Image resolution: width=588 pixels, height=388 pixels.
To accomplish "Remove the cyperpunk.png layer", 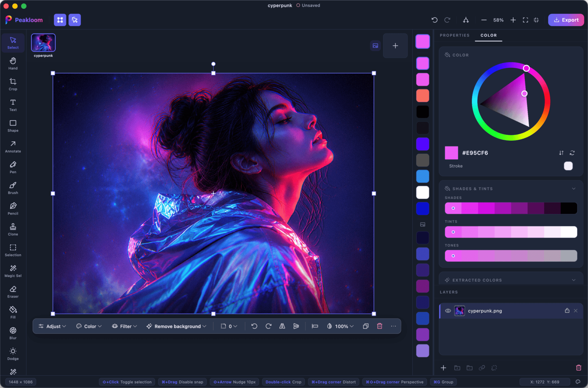I will pyautogui.click(x=576, y=311).
